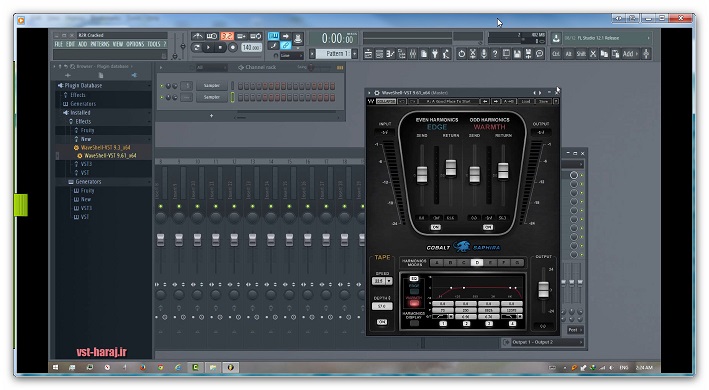
Task: Click the transport Stop button
Action: tap(220, 47)
